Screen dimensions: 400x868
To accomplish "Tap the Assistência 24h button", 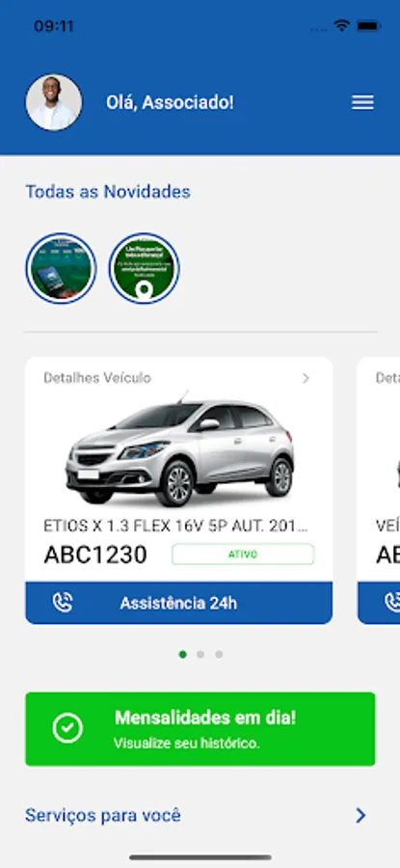I will click(x=178, y=603).
